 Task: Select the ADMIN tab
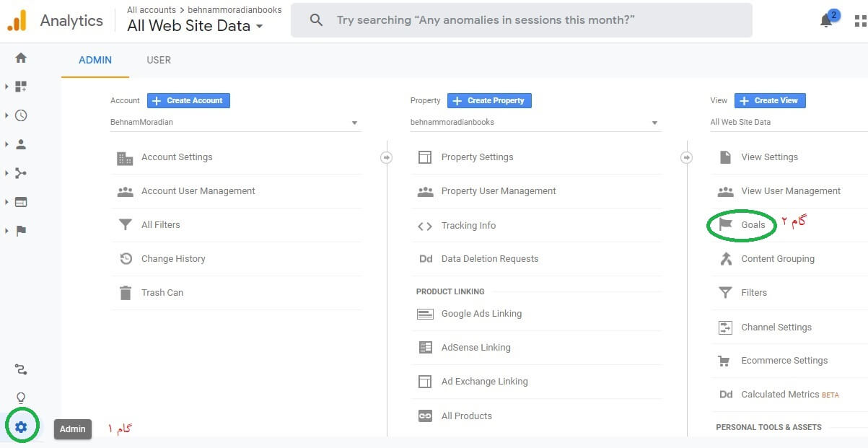[x=95, y=60]
